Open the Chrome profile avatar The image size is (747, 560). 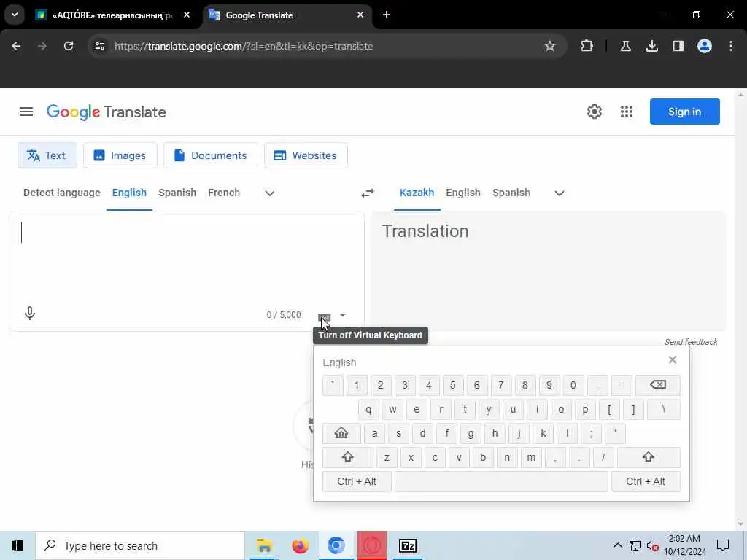click(x=704, y=46)
